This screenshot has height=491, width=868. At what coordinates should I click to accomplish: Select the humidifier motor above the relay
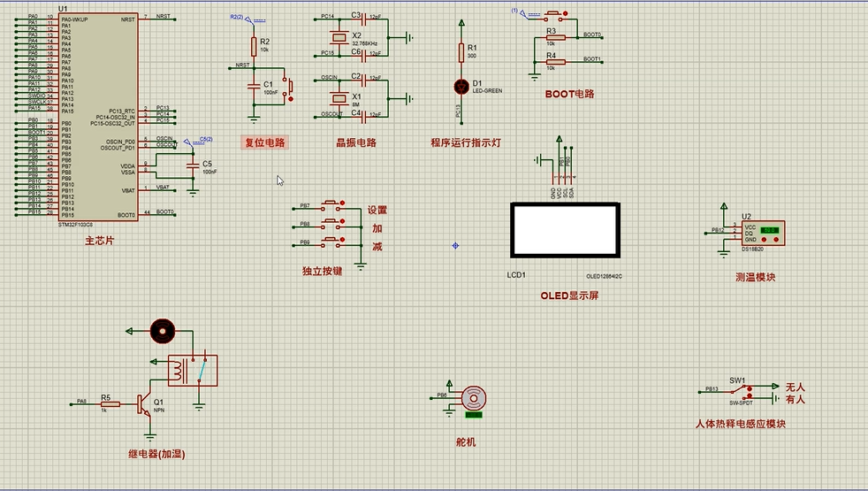tap(163, 332)
